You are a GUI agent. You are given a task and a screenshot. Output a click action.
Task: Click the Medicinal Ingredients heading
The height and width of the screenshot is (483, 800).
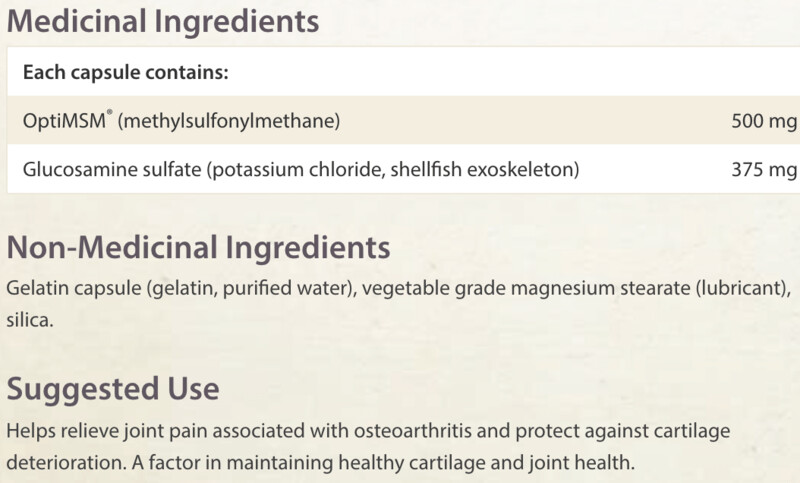click(x=163, y=22)
